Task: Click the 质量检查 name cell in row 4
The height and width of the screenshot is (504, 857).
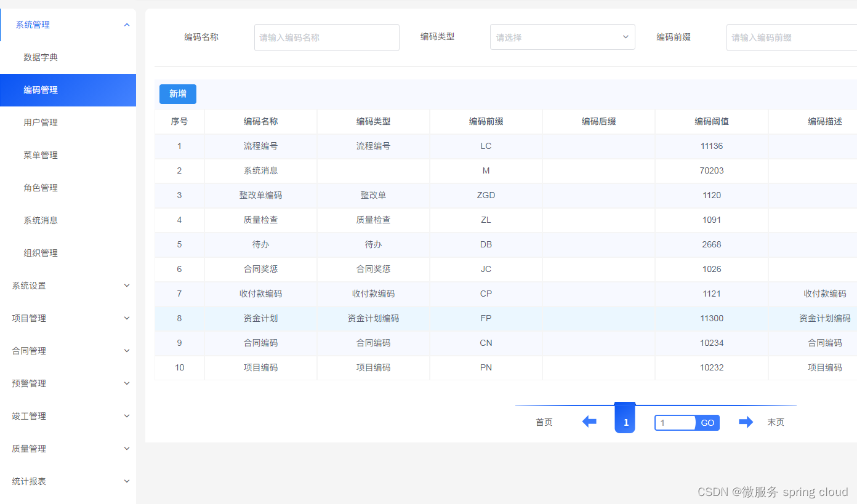Action: tap(260, 220)
